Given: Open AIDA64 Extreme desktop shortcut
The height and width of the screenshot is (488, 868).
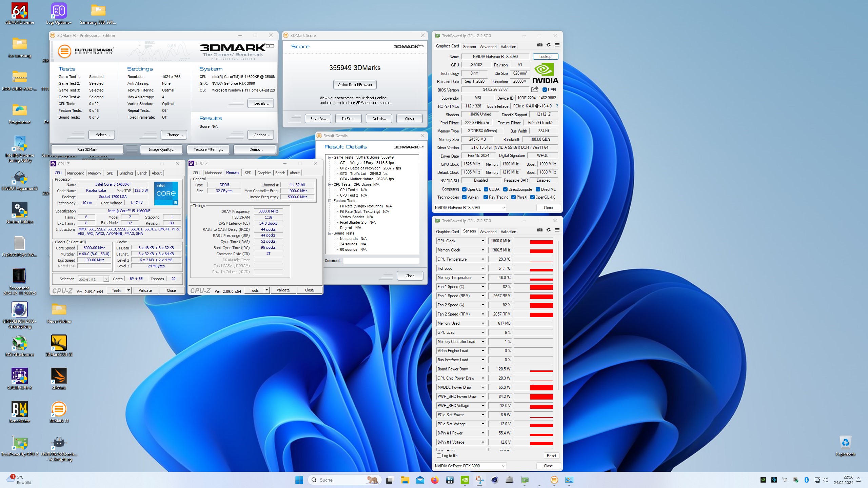Looking at the screenshot, I should [x=20, y=14].
